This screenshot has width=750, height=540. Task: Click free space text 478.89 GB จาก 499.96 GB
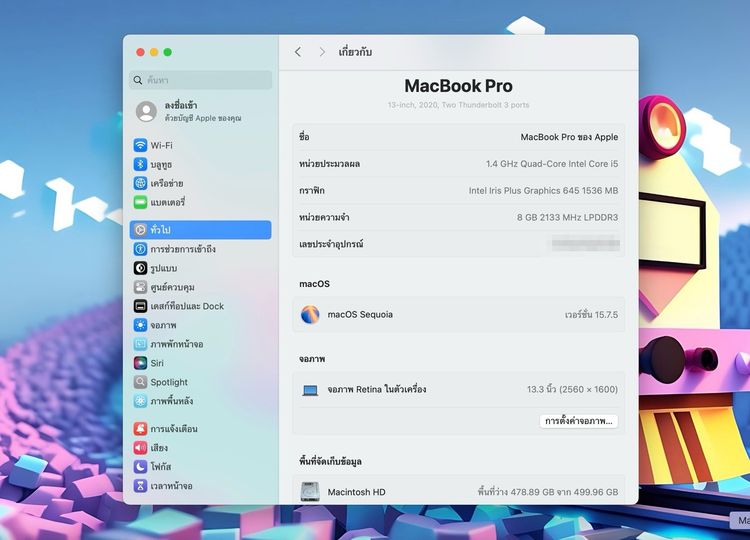click(564, 492)
